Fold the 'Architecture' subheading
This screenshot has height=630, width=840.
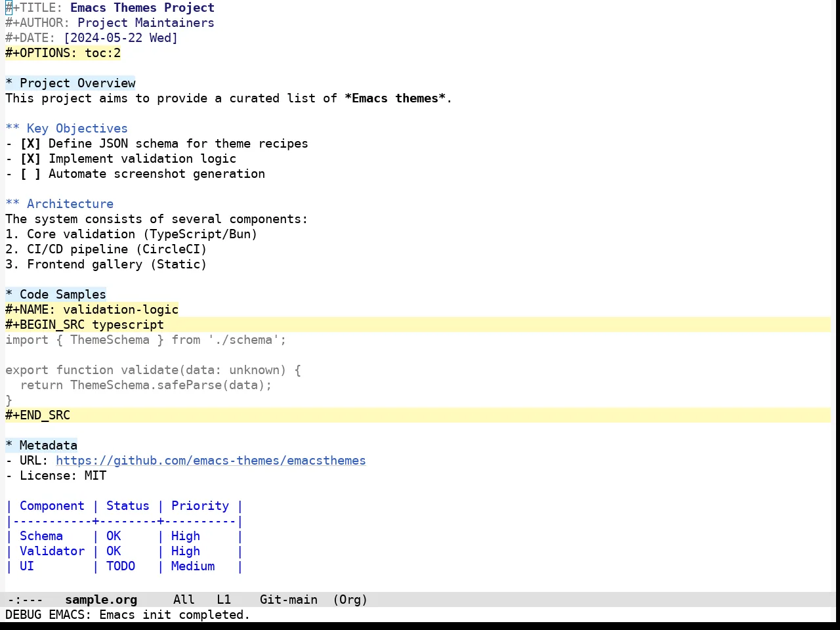(59, 204)
